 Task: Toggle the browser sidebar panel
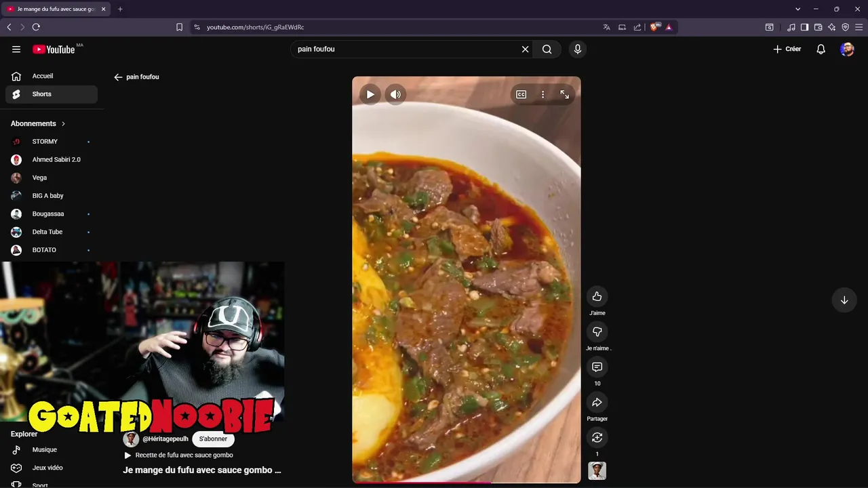point(804,27)
